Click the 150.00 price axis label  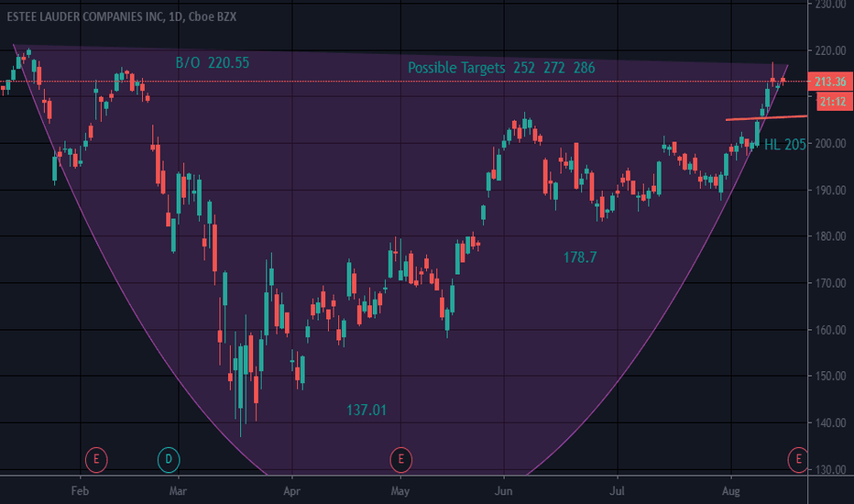(830, 376)
